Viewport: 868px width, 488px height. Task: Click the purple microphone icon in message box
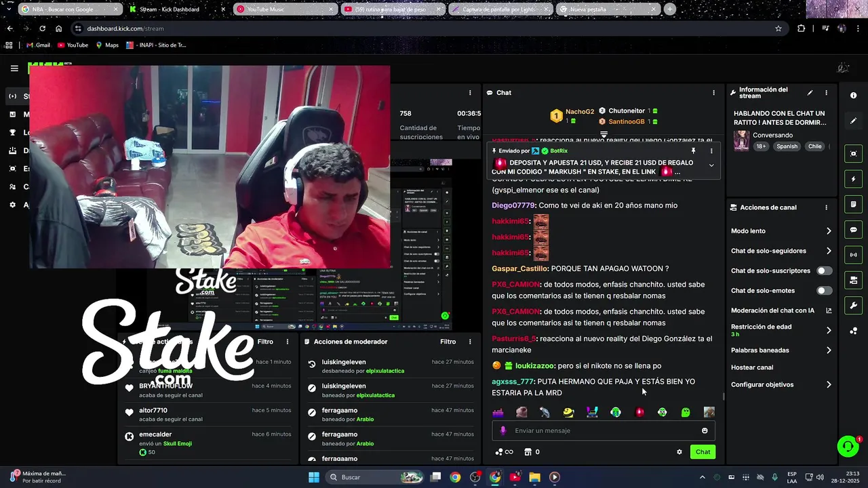[x=502, y=430]
